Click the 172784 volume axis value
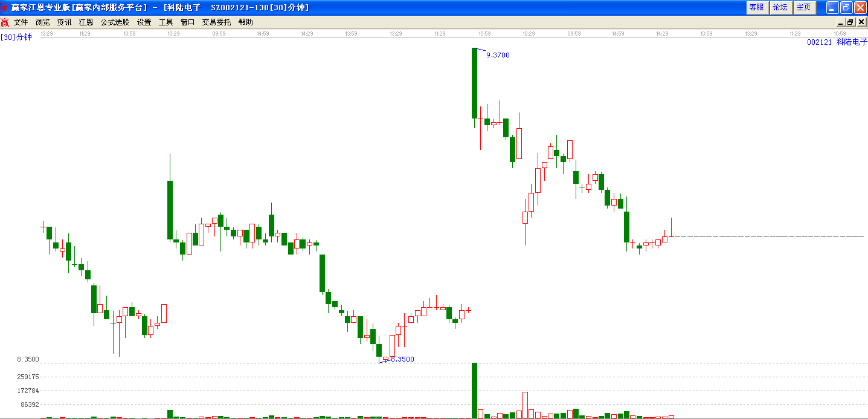 coord(28,391)
